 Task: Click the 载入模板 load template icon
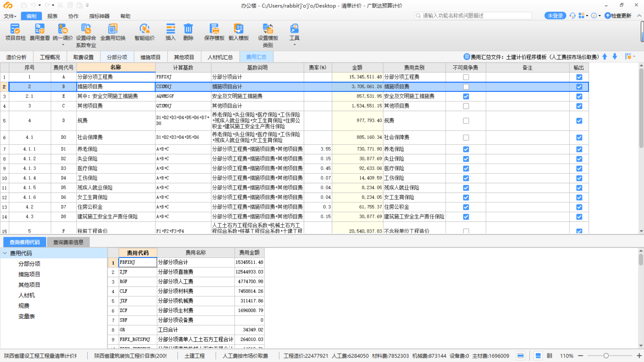pos(239,32)
